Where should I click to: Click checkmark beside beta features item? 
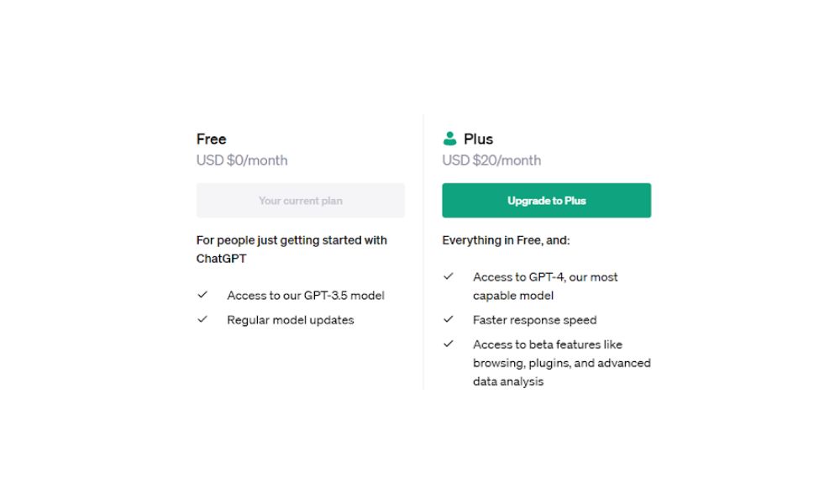(x=449, y=344)
